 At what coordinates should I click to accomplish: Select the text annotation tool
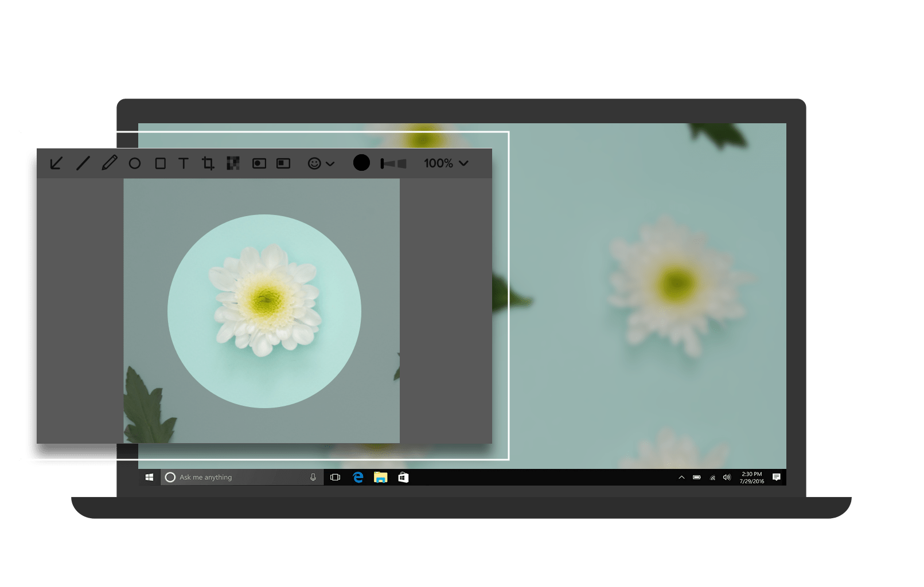point(184,163)
